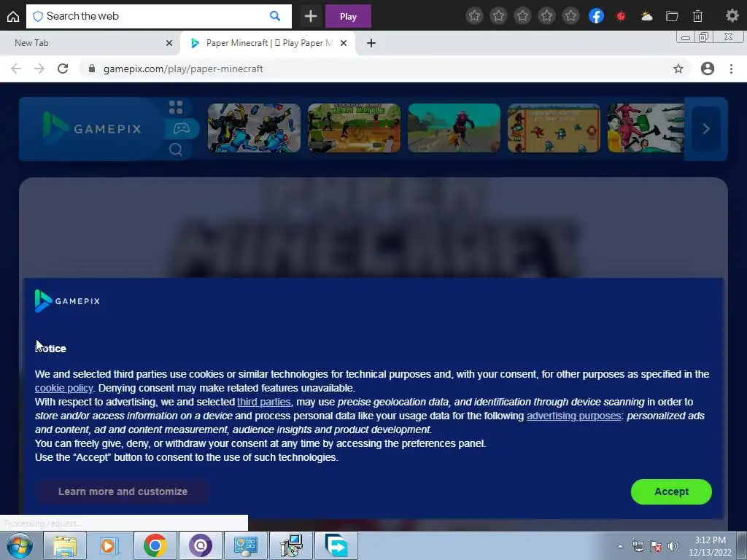
Task: Open the orange Among Us game thumbnail
Action: 554,128
